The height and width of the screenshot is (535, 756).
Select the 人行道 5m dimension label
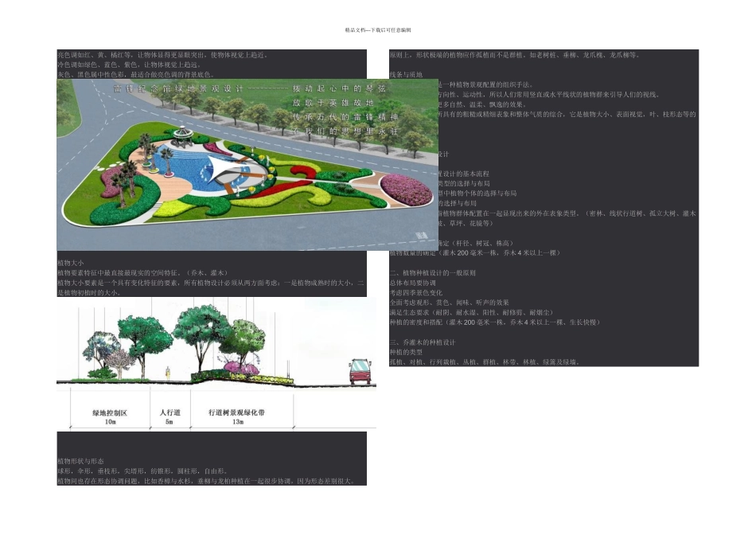click(170, 417)
